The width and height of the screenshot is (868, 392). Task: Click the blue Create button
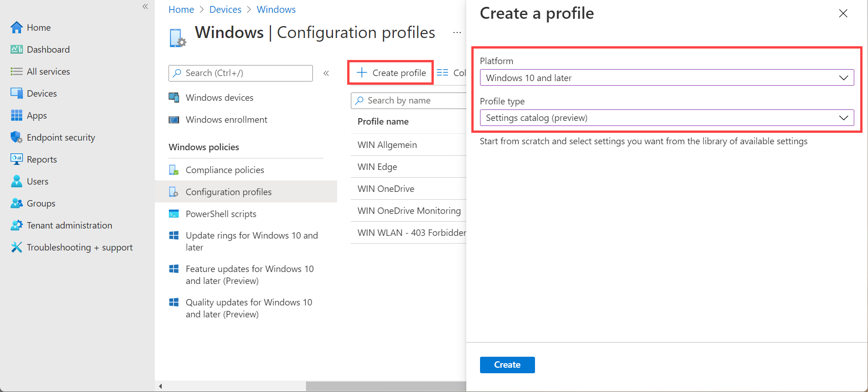coord(507,365)
